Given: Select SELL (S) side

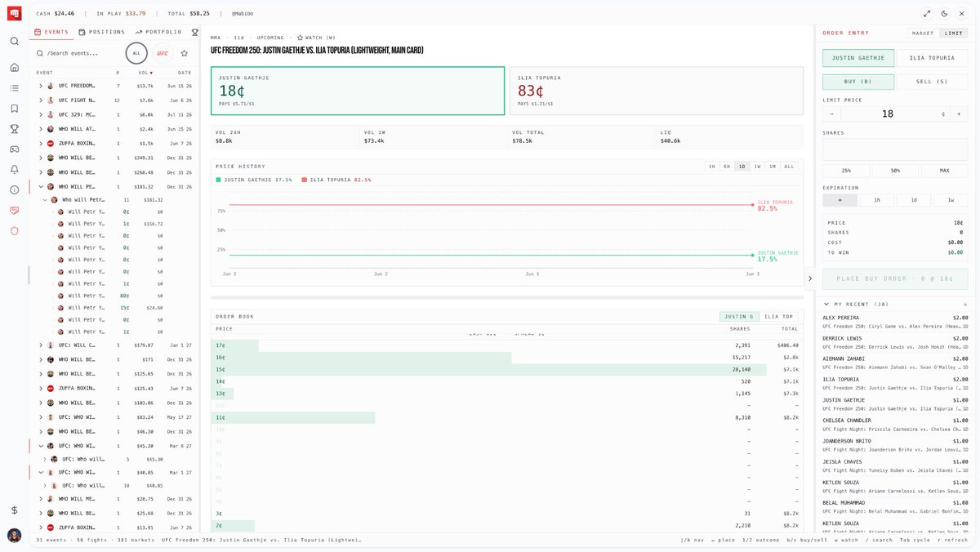Looking at the screenshot, I should [x=932, y=82].
